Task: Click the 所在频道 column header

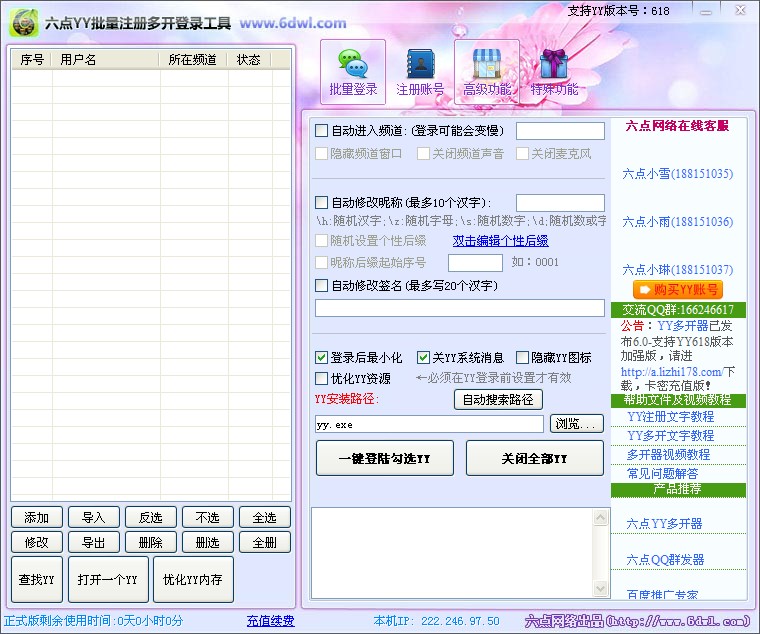Action: [193, 60]
